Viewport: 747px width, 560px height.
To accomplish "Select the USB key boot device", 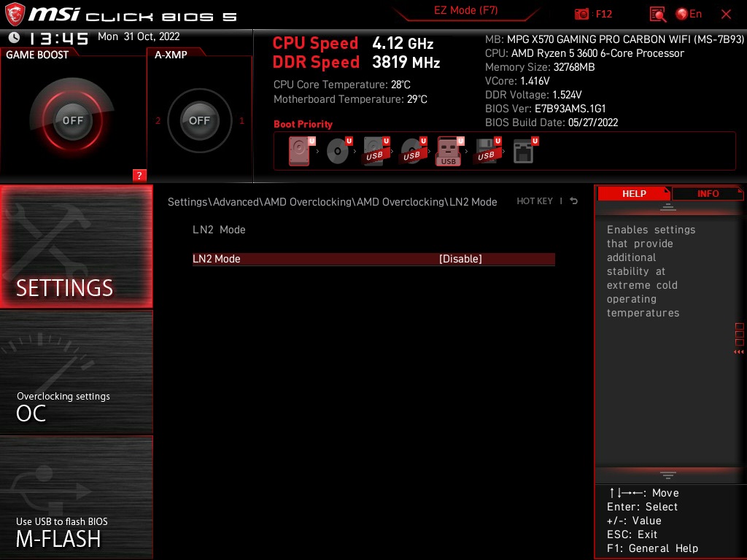I will pyautogui.click(x=449, y=152).
